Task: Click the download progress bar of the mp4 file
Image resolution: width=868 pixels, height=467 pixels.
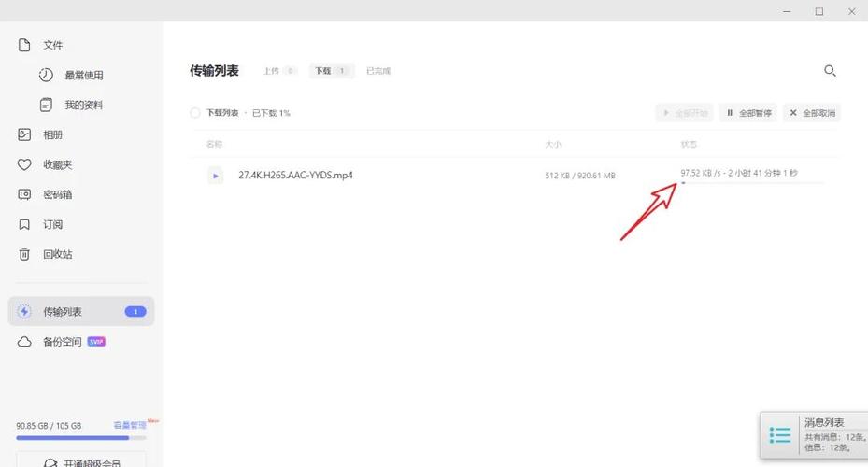Action: click(752, 183)
